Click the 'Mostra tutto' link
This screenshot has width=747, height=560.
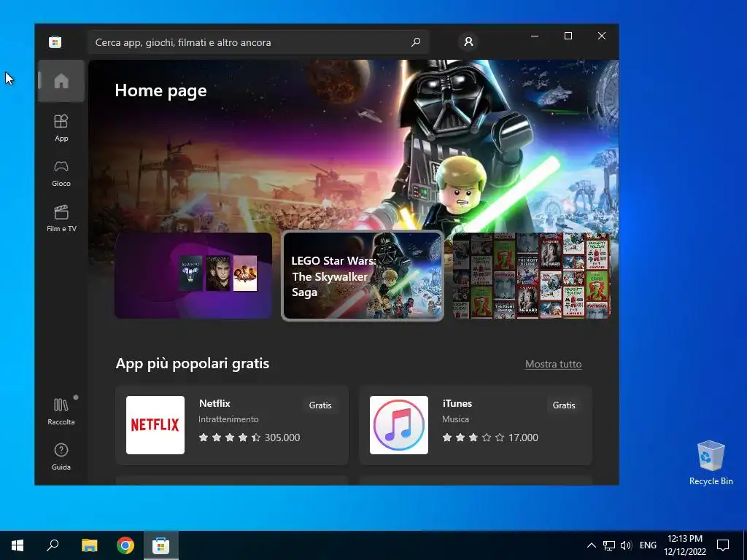click(553, 365)
